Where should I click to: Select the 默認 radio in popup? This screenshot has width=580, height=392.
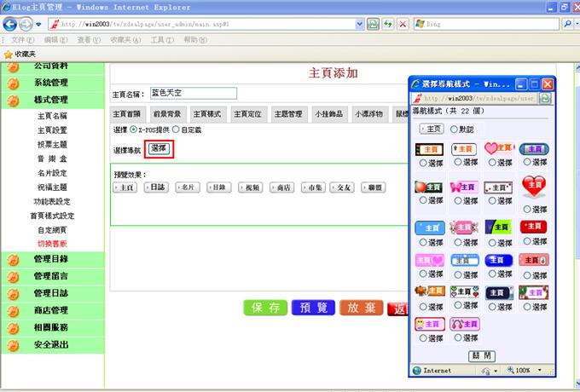tap(454, 129)
